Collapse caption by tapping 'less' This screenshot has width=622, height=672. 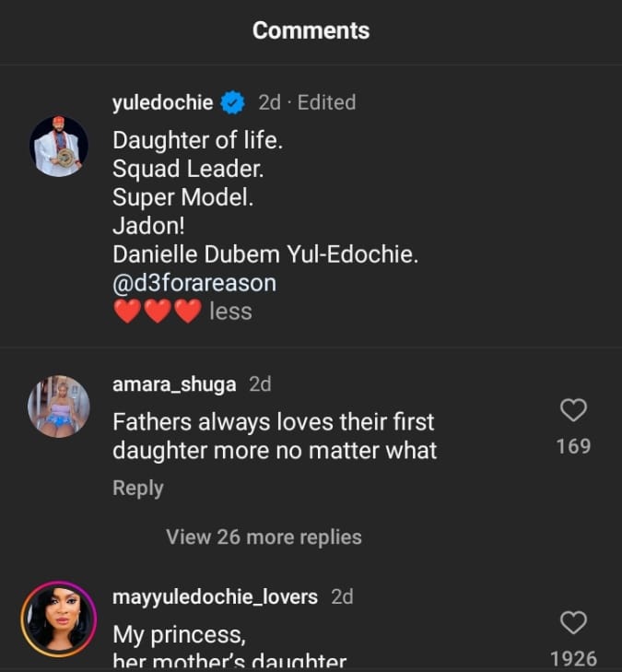tap(230, 312)
